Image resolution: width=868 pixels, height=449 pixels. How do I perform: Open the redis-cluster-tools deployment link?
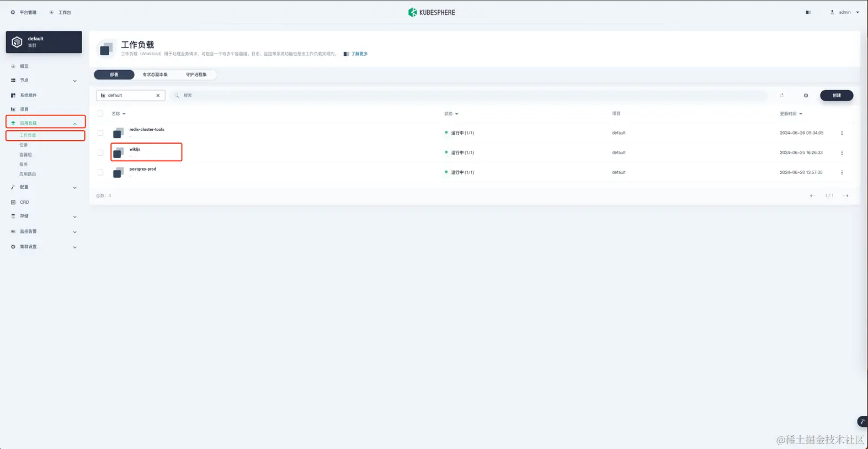pyautogui.click(x=147, y=130)
